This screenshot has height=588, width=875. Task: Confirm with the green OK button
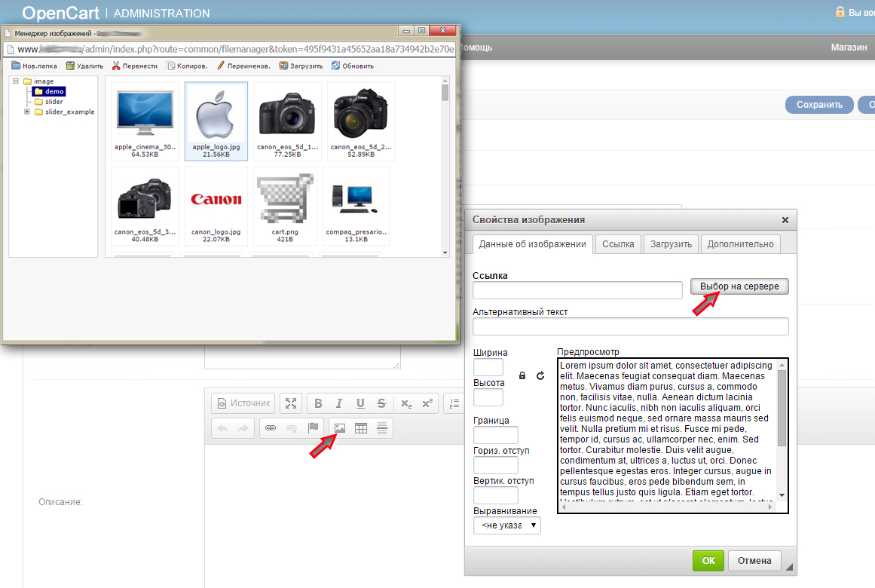pyautogui.click(x=708, y=561)
